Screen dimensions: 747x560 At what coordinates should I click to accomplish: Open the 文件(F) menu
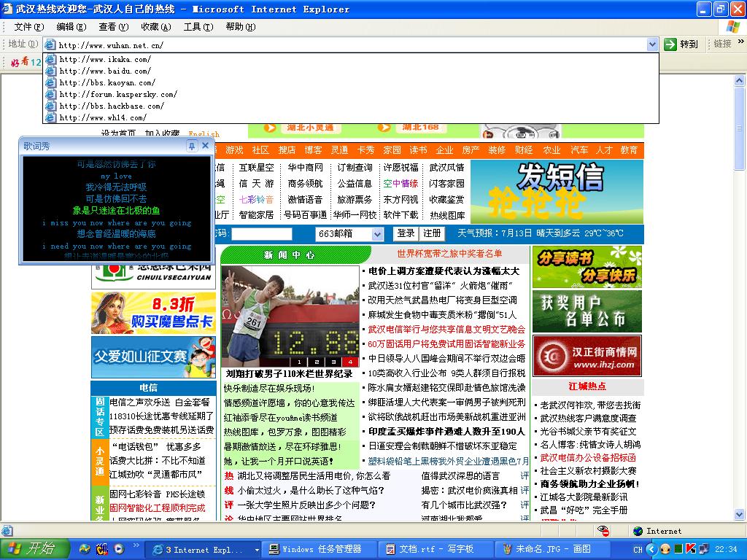point(29,27)
